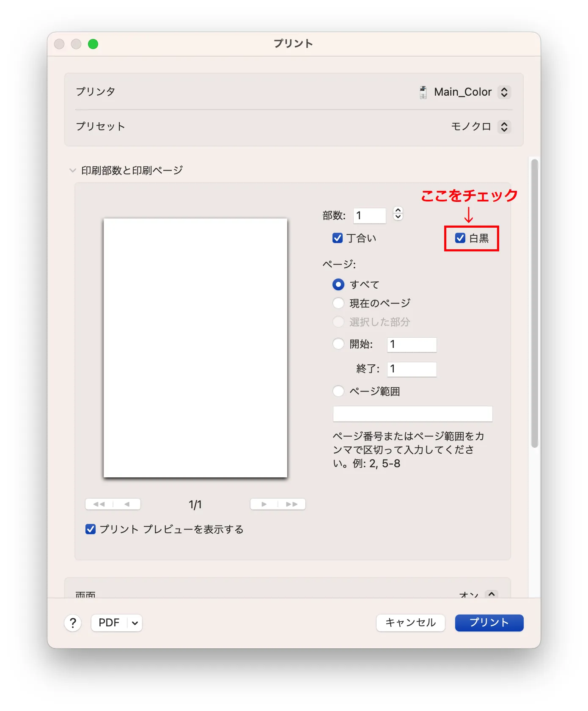Click the 部数 copies input field
The height and width of the screenshot is (711, 588).
(370, 215)
